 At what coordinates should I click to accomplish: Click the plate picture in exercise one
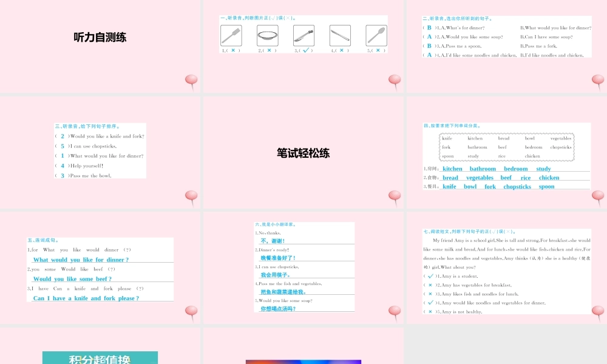point(267,35)
